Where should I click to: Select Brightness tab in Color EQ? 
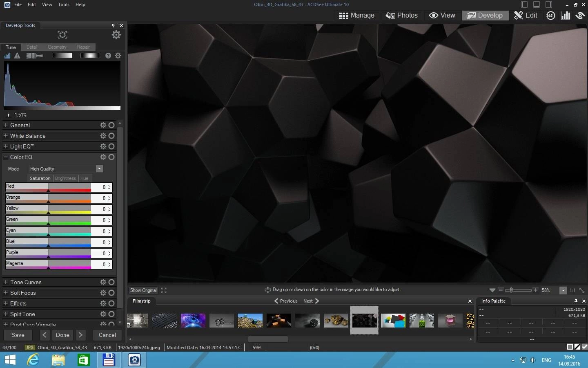[65, 178]
